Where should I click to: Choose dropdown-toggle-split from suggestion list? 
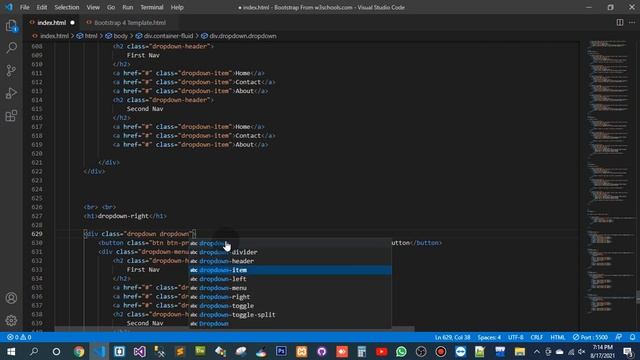(290, 315)
